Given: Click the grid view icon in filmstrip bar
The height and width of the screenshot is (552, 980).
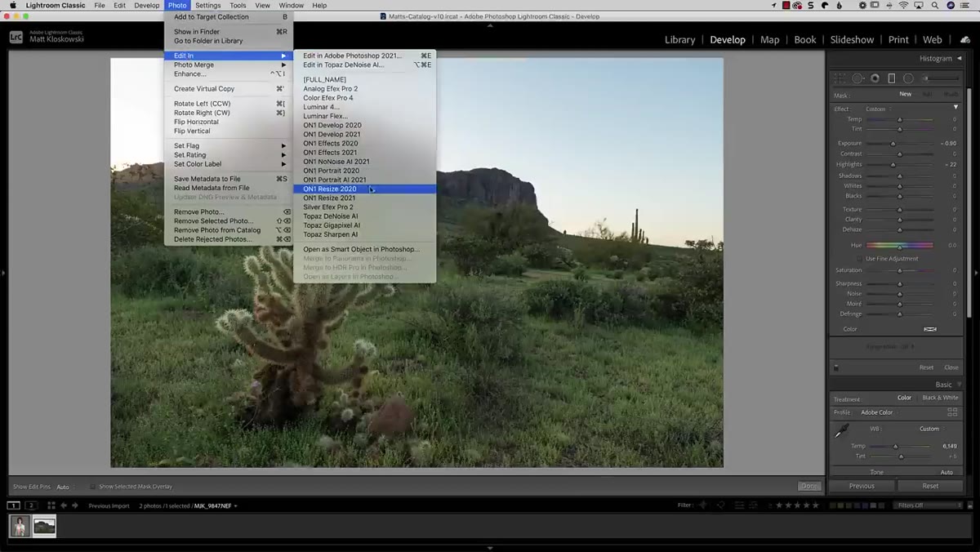Looking at the screenshot, I should (x=51, y=505).
